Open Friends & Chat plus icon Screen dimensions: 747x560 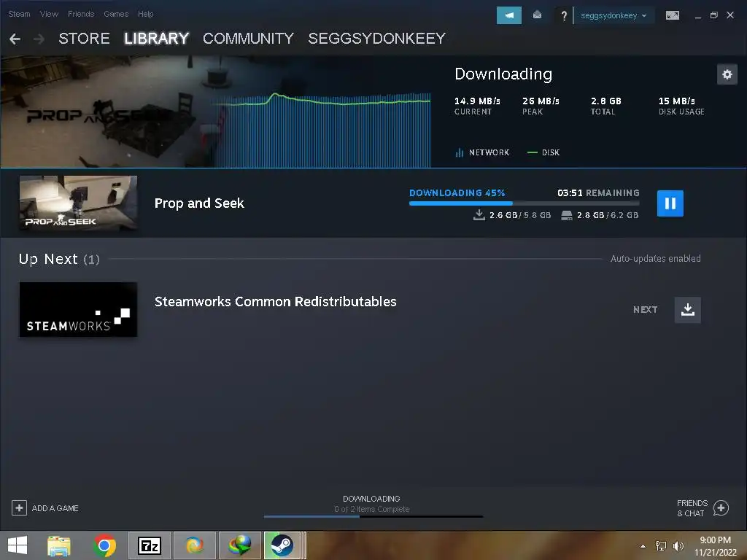(x=721, y=508)
